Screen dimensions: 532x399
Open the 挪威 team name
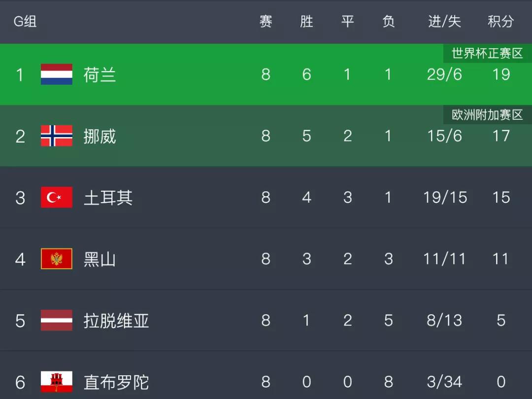(100, 136)
